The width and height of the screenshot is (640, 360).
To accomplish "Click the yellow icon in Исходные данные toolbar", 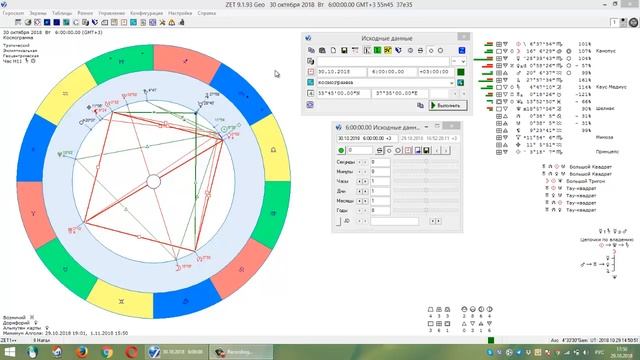I will click(387, 50).
